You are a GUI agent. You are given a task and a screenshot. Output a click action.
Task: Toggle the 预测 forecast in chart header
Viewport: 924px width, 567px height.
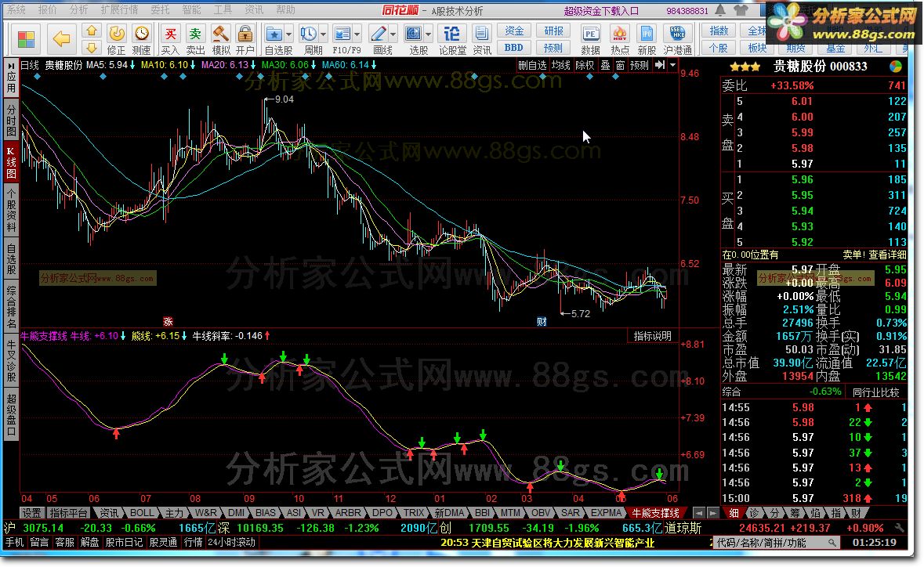640,65
